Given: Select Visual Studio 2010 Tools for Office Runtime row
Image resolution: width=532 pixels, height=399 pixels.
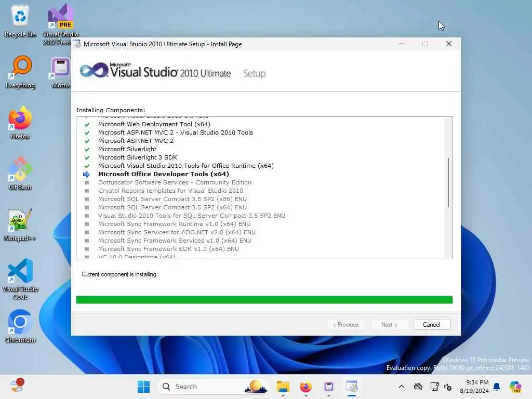Looking at the screenshot, I should [x=185, y=166].
